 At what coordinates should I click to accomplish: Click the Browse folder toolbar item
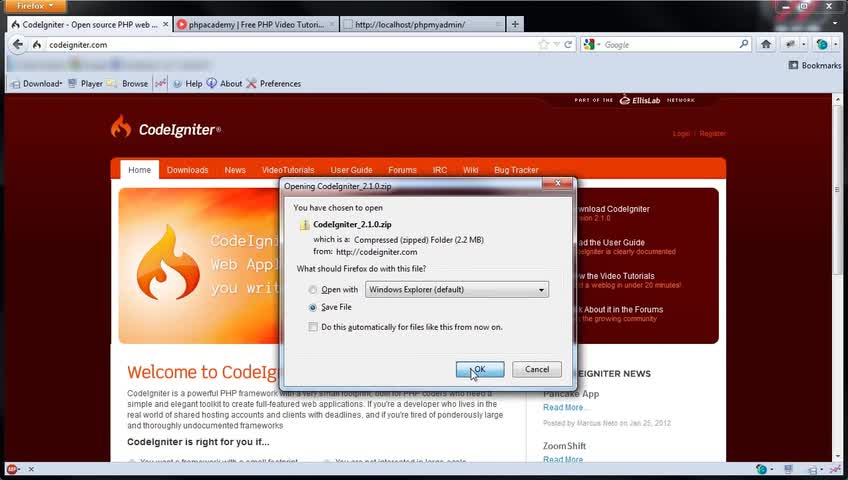[128, 84]
